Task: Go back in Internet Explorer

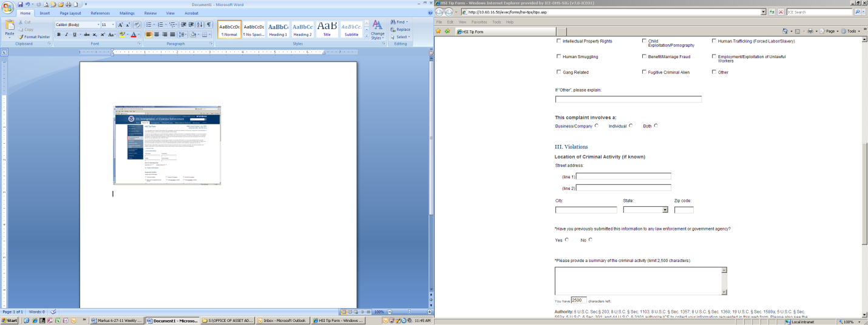Action: 440,12
